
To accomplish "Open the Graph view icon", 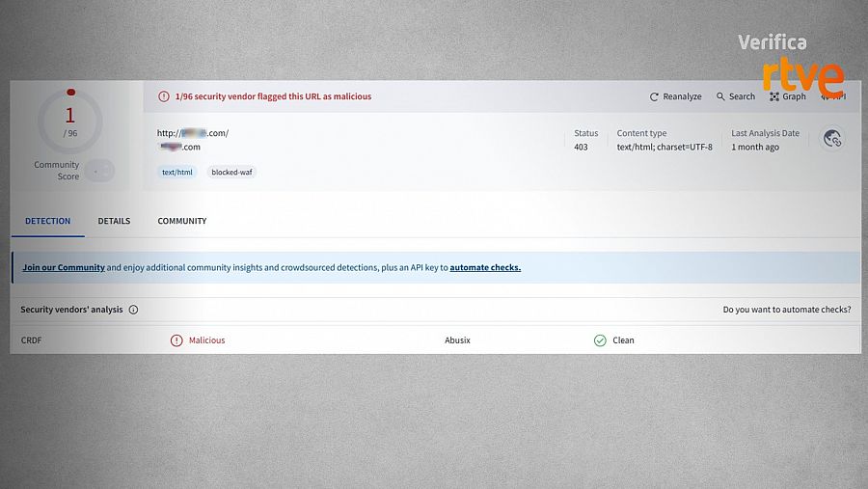I will 774,97.
